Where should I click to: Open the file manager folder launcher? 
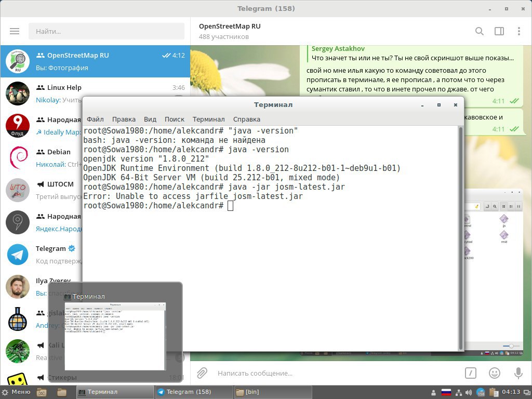tap(61, 392)
